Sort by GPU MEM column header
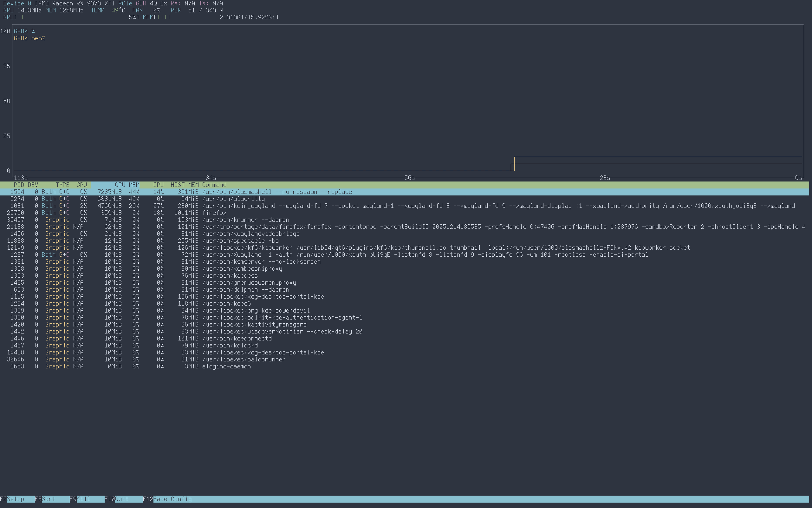Screen dimensions: 812x508 tap(127, 185)
